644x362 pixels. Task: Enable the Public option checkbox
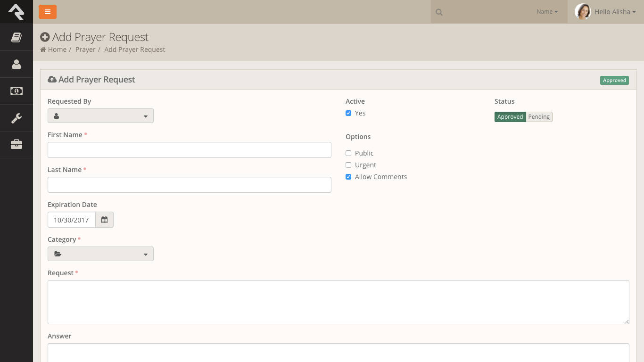pos(348,153)
